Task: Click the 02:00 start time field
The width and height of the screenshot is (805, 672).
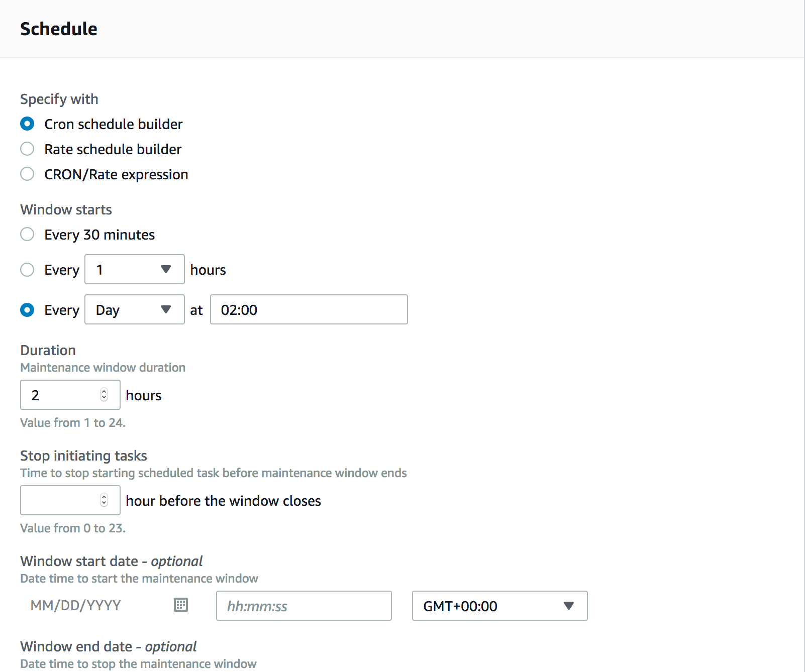Action: 309,309
